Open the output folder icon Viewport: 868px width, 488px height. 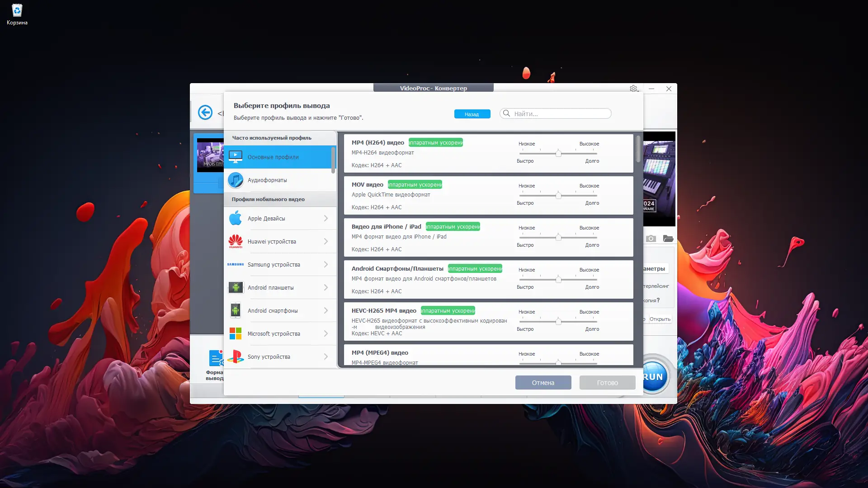point(668,238)
